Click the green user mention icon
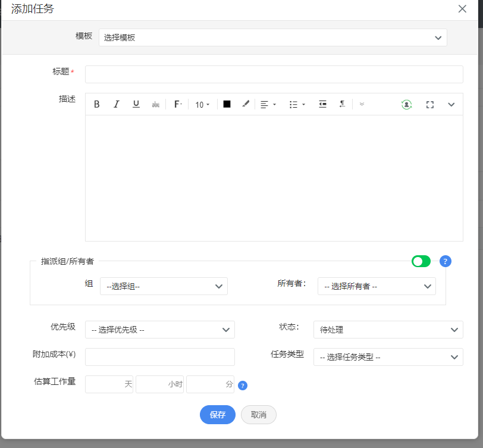 pos(406,104)
